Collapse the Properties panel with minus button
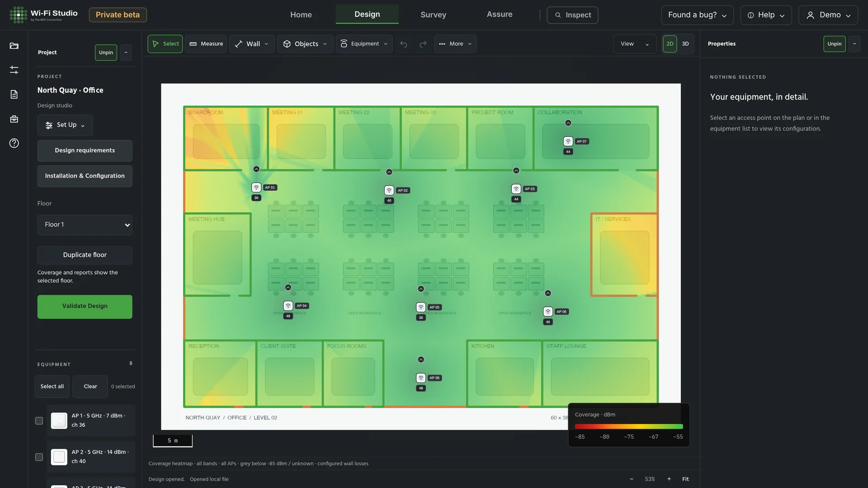 pyautogui.click(x=854, y=44)
